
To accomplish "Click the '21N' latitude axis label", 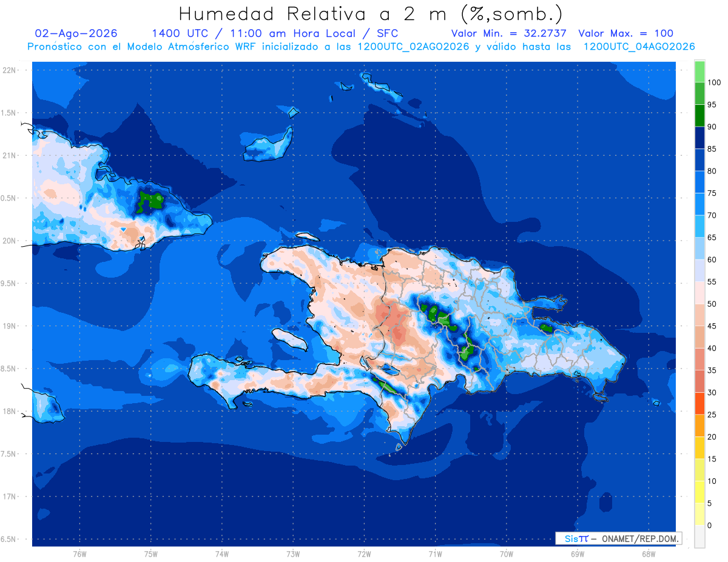I will (x=10, y=155).
